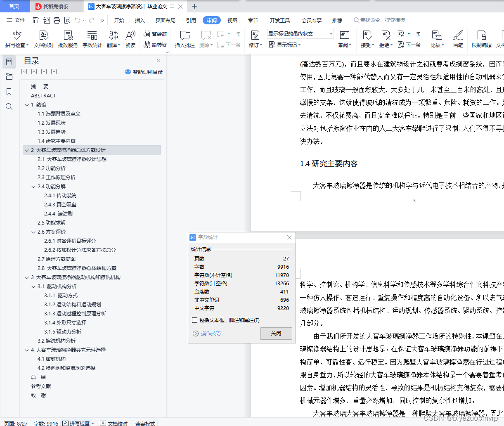Click status bar 字数: 9916 entry

pyautogui.click(x=46, y=423)
